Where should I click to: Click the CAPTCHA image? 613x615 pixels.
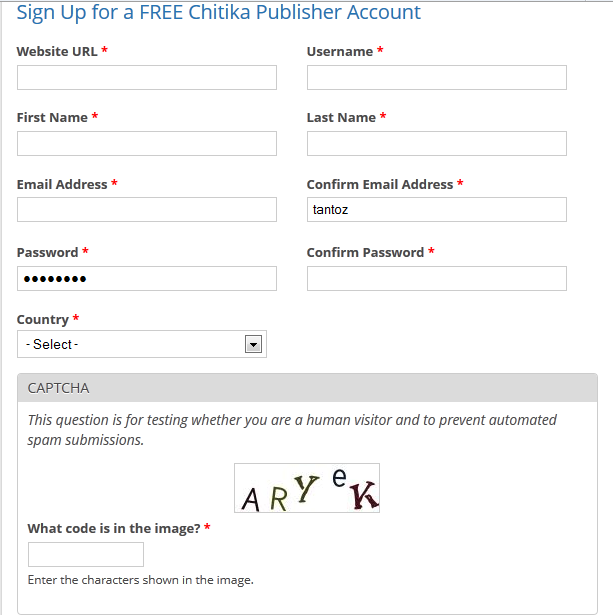pyautogui.click(x=307, y=488)
